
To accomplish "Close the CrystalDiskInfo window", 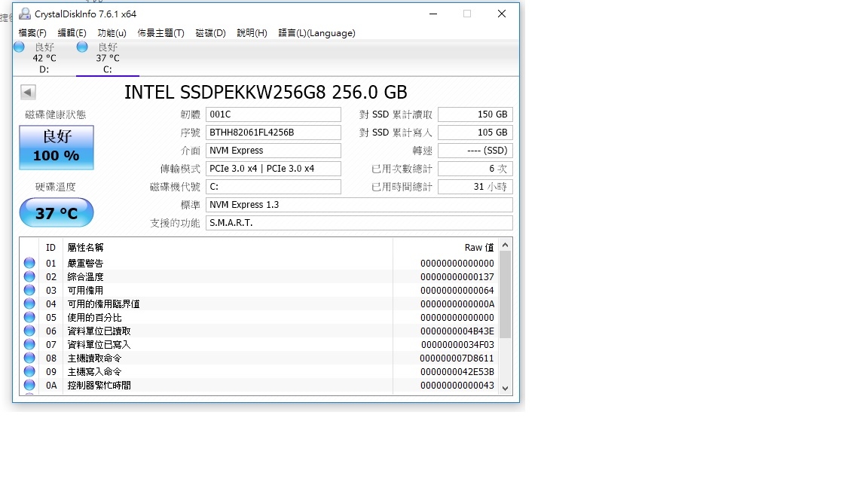I will 502,14.
